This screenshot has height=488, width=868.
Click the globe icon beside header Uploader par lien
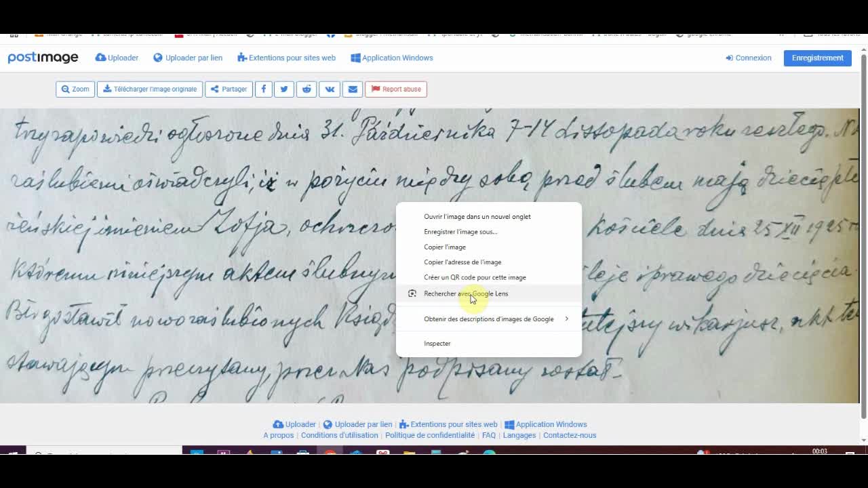click(x=158, y=58)
